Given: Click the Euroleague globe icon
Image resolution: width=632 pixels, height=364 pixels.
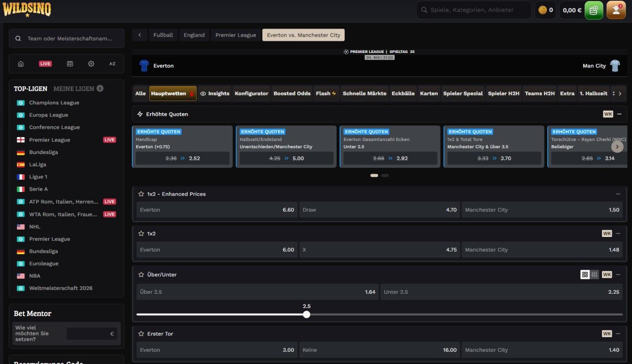Looking at the screenshot, I should pos(21,264).
